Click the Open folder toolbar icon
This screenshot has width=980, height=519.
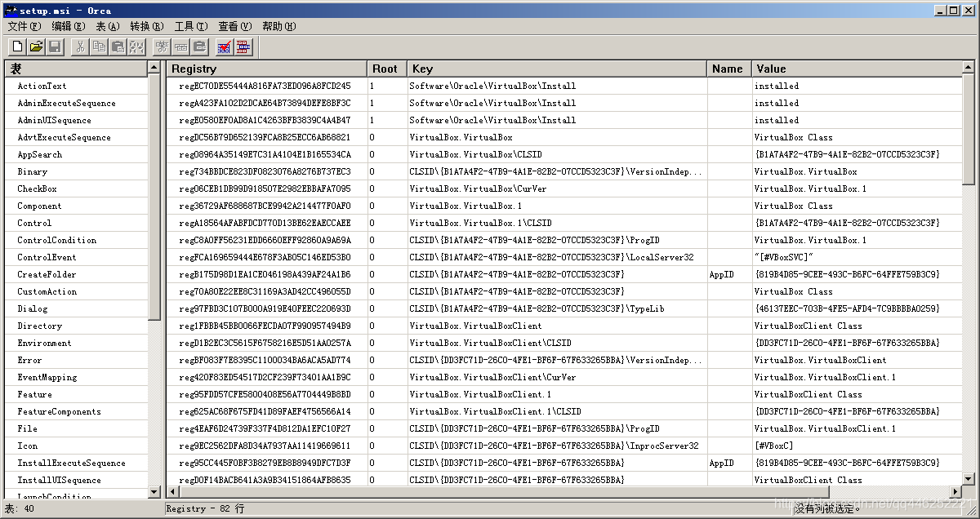click(37, 47)
